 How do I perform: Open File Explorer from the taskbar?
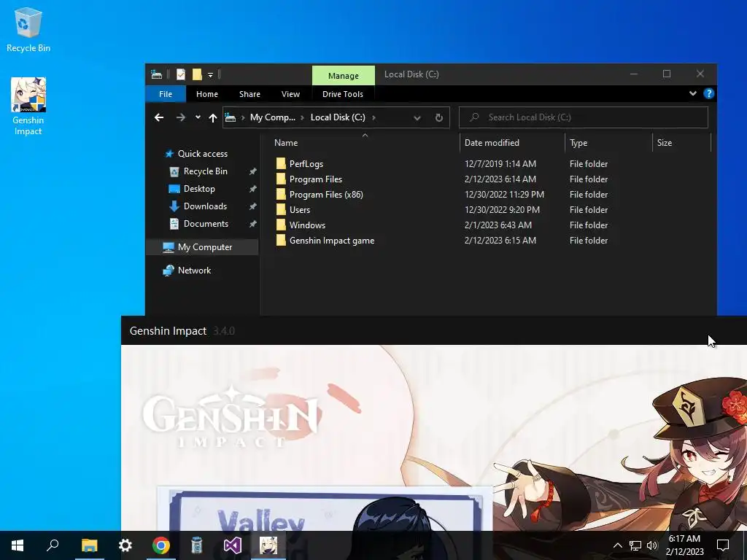click(89, 545)
